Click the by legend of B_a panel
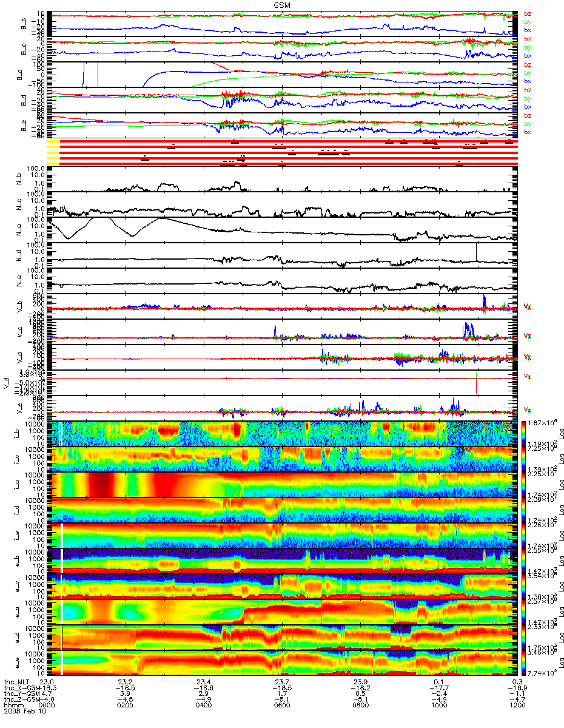 click(528, 73)
